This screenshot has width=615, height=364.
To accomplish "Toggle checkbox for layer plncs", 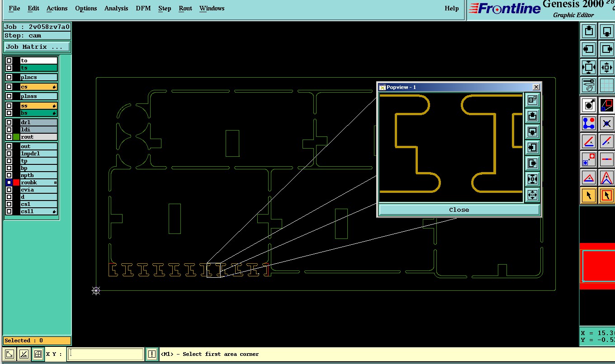I will [x=9, y=77].
